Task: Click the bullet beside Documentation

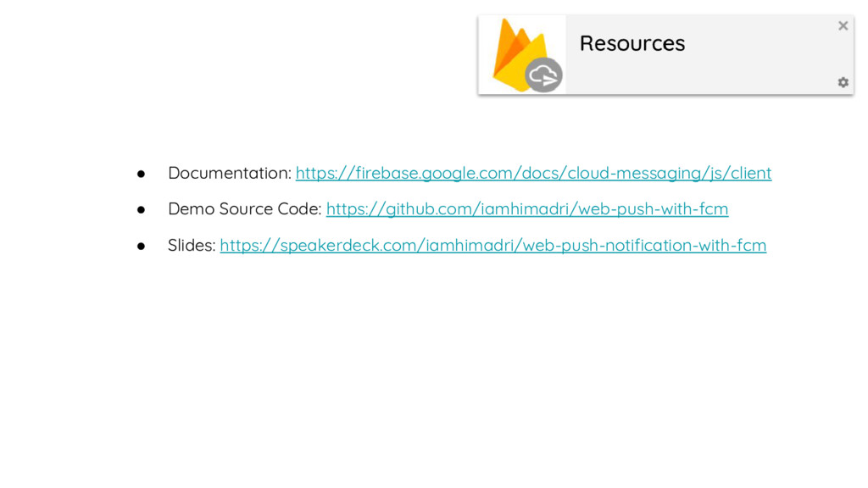Action: pos(142,174)
